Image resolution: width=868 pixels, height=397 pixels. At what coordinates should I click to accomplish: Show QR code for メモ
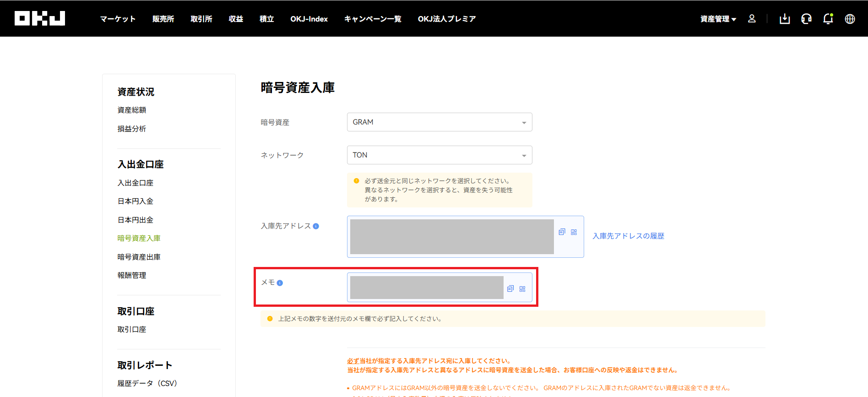(522, 289)
